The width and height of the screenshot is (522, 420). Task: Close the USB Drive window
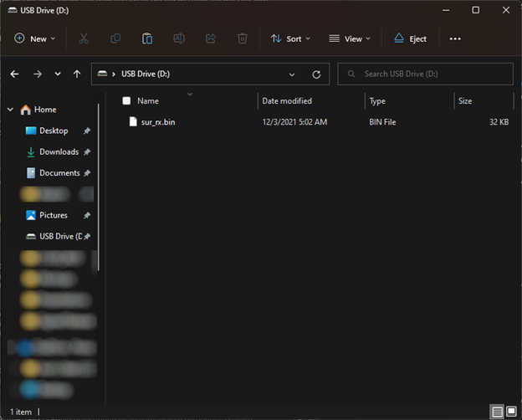point(506,10)
